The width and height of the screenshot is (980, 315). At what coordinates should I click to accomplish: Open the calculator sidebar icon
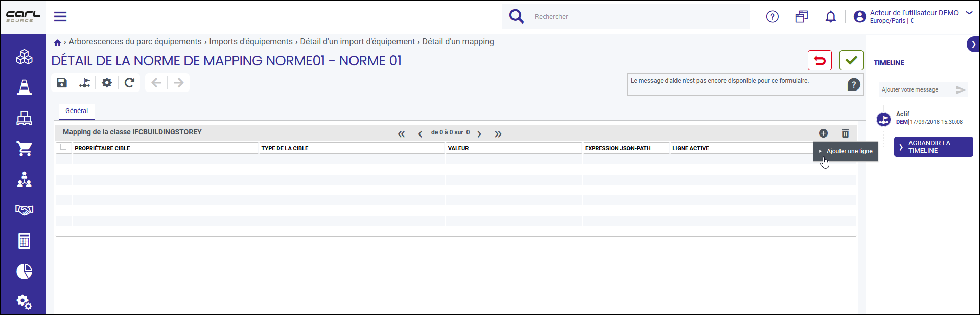pyautogui.click(x=25, y=240)
